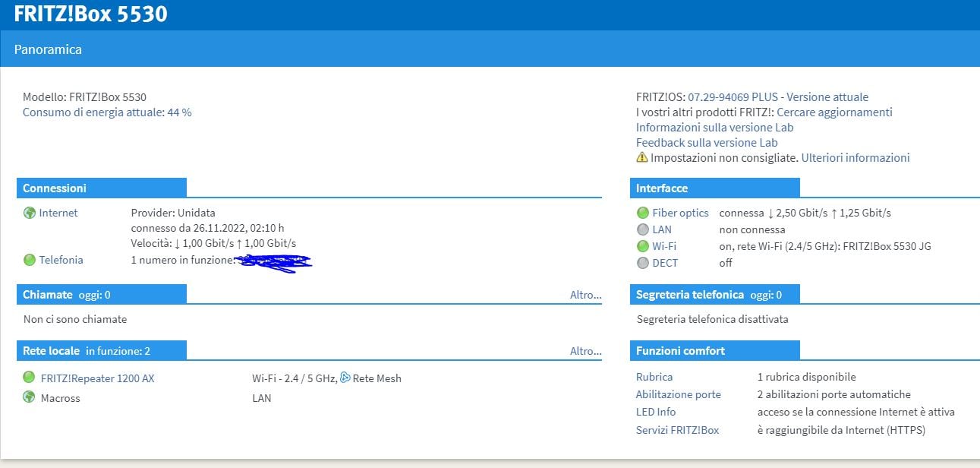Expand Rete locale list via Altro link
Image resolution: width=980 pixels, height=468 pixels.
click(x=585, y=351)
